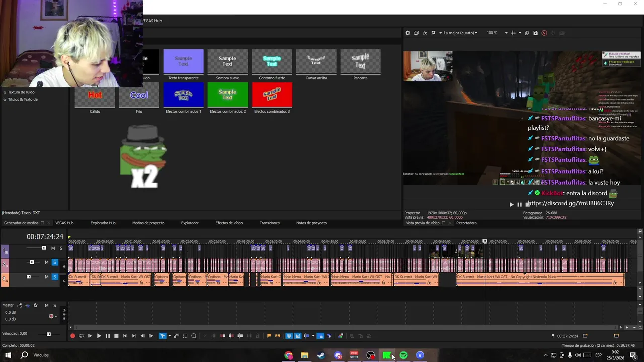Open preview Project Video Properties gear
The height and width of the screenshot is (362, 644).
coord(408,33)
